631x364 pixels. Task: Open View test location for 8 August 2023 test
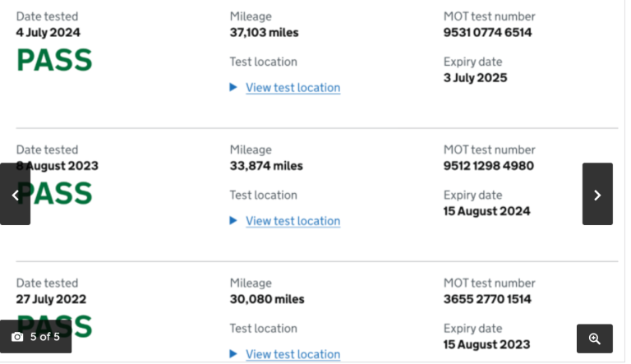coord(292,221)
